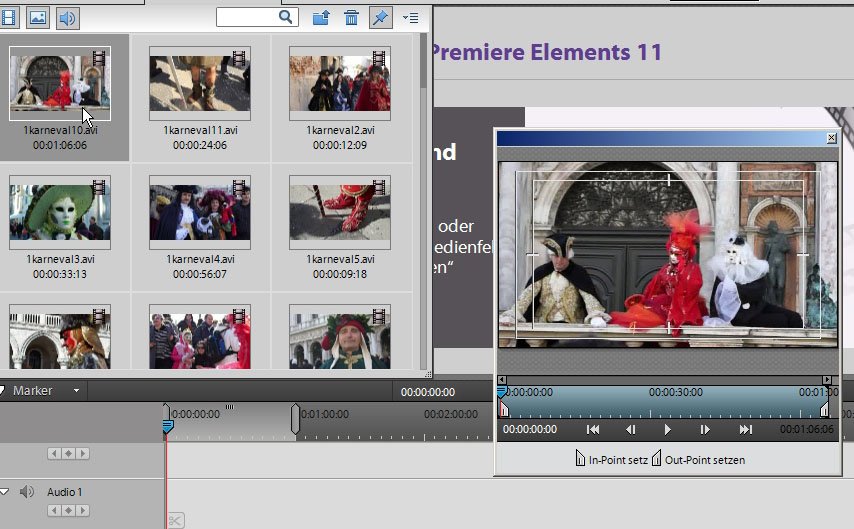Select the 1karneval11.avi thumbnail
The image size is (854, 529).
[x=200, y=83]
